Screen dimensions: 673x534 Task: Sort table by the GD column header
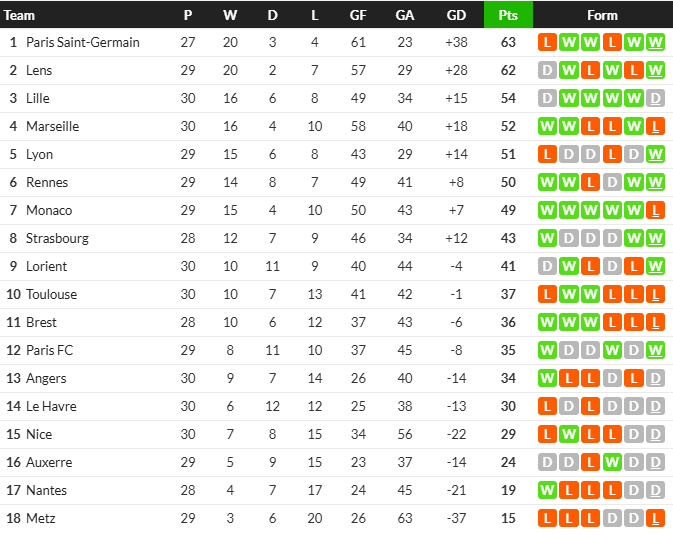pyautogui.click(x=456, y=15)
